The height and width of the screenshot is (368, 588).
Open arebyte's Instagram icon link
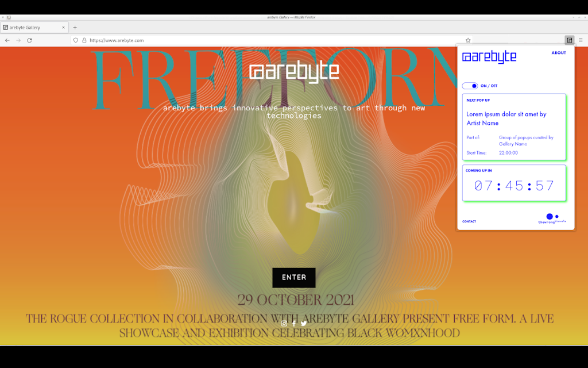(x=284, y=323)
